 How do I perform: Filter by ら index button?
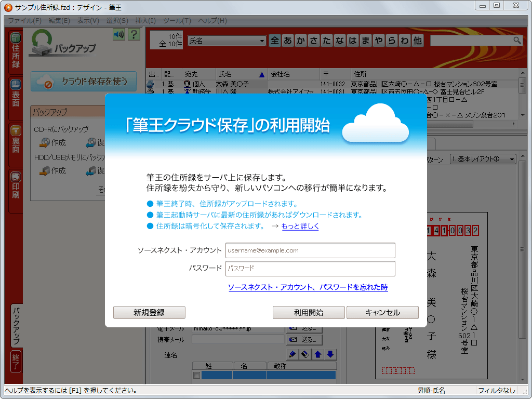coord(392,41)
